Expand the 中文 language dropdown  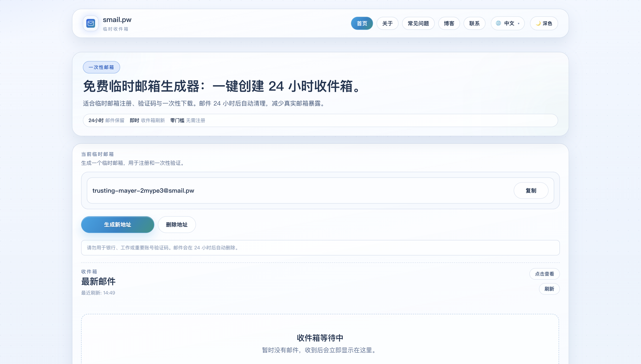[x=508, y=23]
